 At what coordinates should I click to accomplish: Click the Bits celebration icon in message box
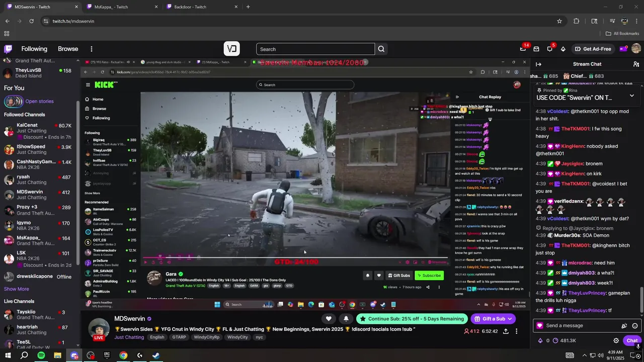coord(624,326)
